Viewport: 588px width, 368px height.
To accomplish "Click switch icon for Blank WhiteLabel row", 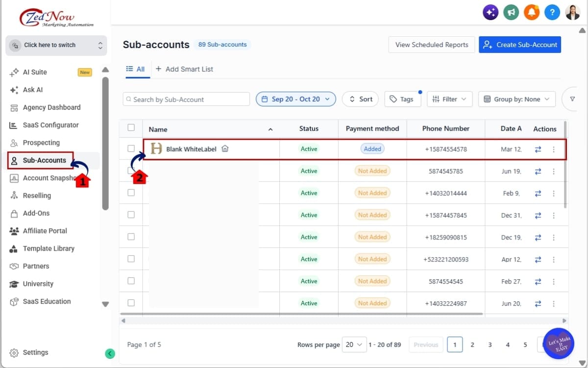I will coord(538,149).
